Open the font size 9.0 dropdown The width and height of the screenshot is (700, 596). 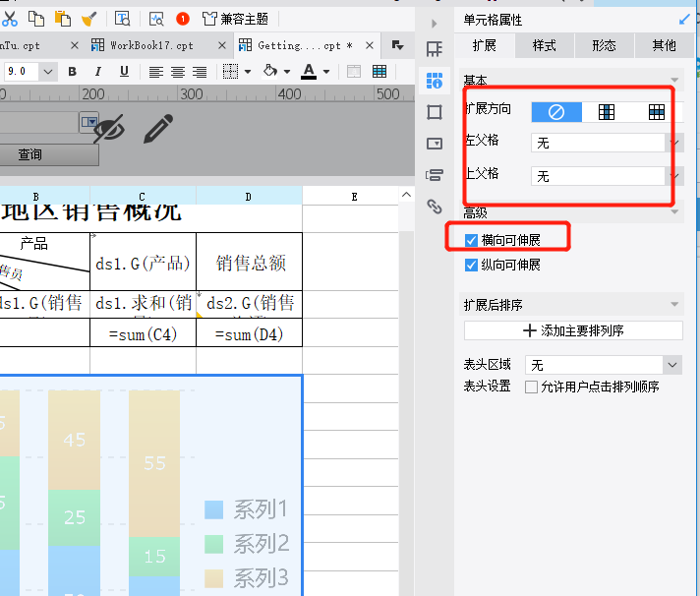[48, 72]
